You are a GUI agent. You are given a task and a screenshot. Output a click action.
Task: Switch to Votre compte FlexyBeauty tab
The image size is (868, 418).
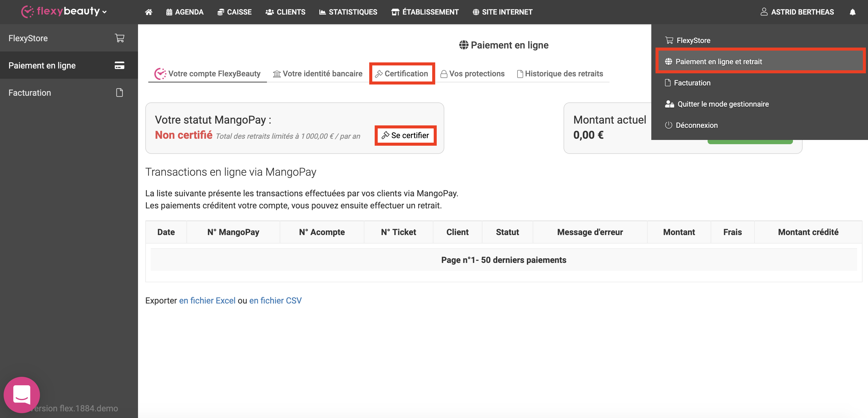(207, 74)
